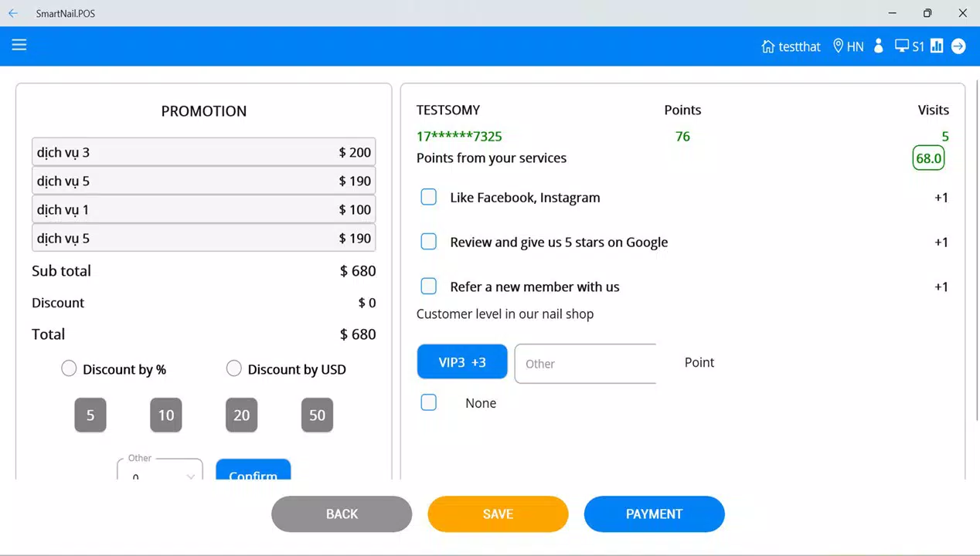Click the logout arrow icon
Image resolution: width=980 pixels, height=556 pixels.
(958, 46)
